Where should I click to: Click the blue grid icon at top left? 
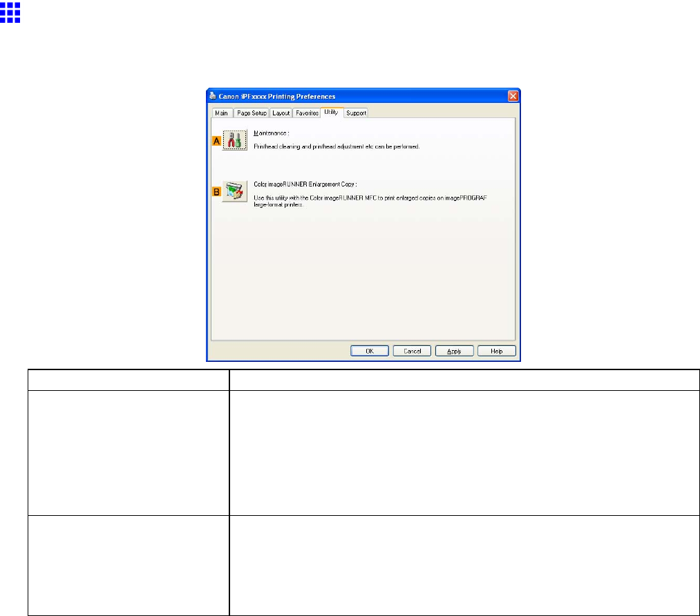(x=10, y=12)
